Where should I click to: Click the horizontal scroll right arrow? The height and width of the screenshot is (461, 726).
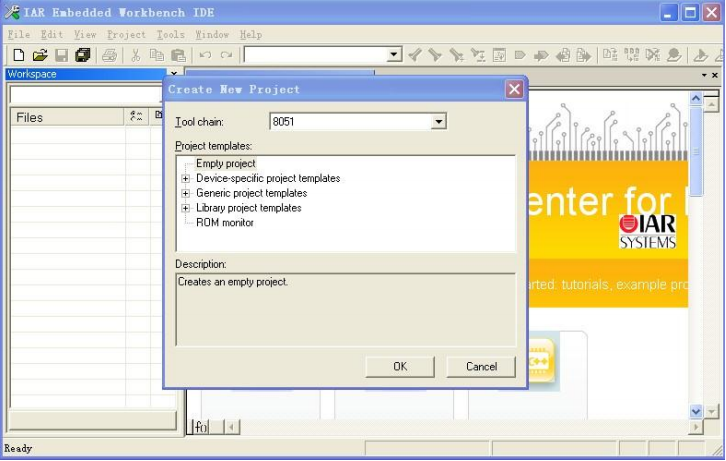tap(695, 427)
